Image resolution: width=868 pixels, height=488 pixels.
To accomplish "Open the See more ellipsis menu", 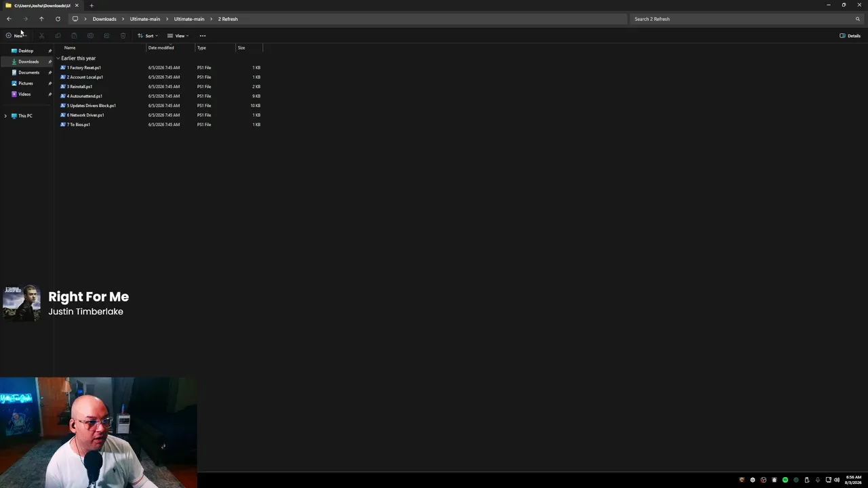I will tap(203, 36).
